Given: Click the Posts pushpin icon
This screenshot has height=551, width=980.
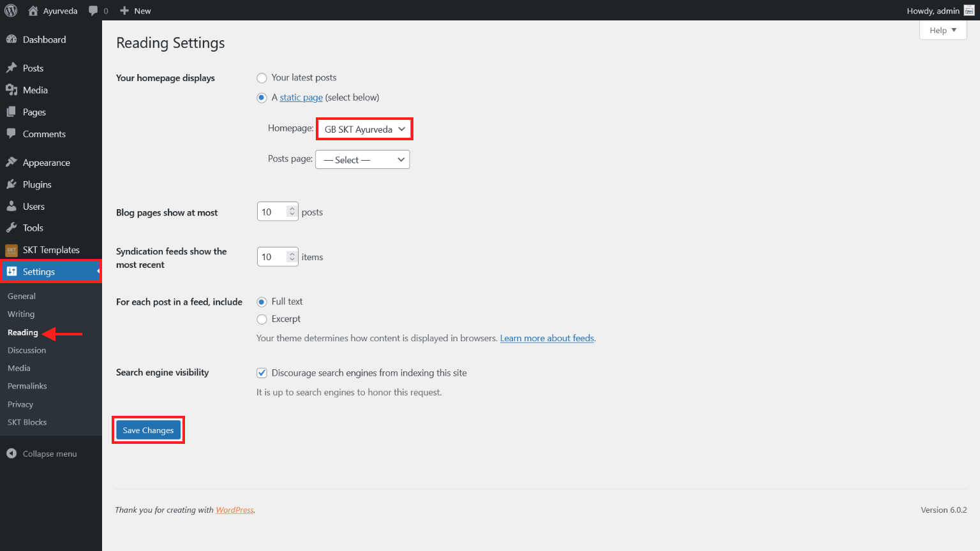Looking at the screenshot, I should [11, 68].
